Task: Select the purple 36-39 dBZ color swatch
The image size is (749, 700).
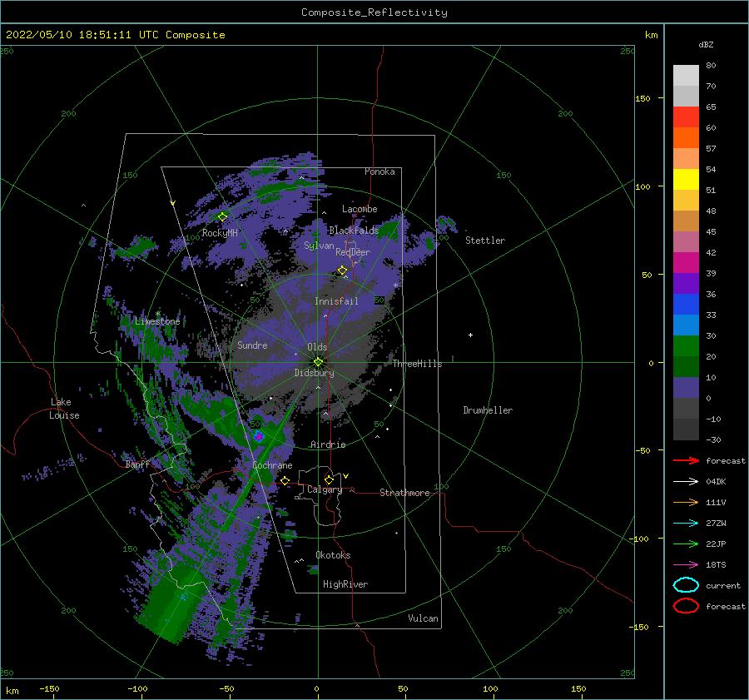Action: [686, 283]
